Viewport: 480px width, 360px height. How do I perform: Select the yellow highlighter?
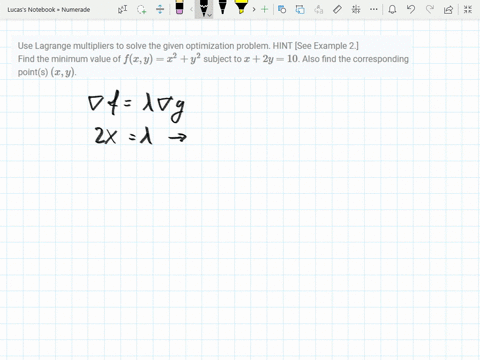pos(241,7)
